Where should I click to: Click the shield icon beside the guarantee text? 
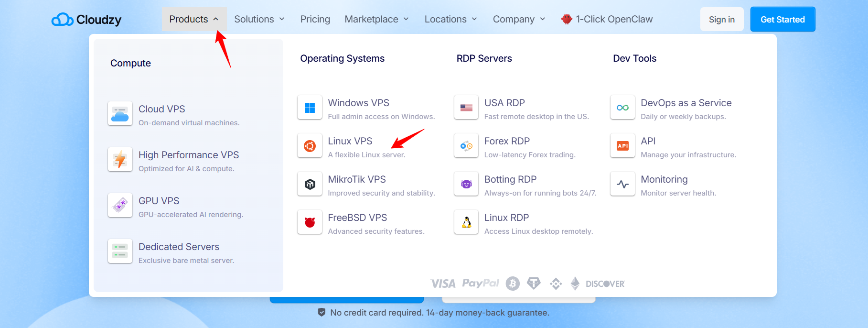coord(321,312)
